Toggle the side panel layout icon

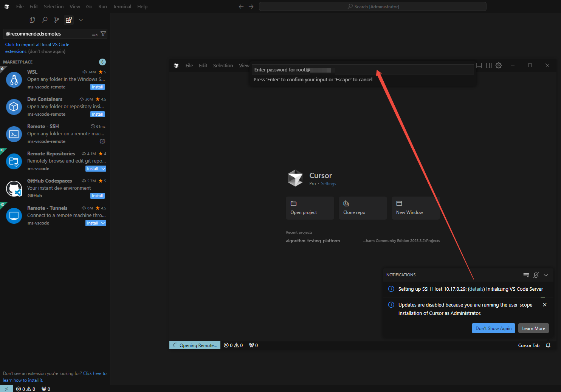489,65
